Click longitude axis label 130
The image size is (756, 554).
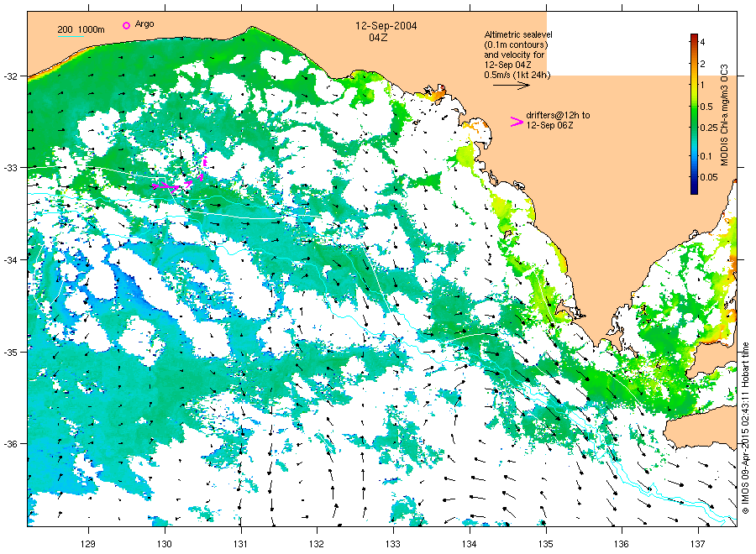165,545
